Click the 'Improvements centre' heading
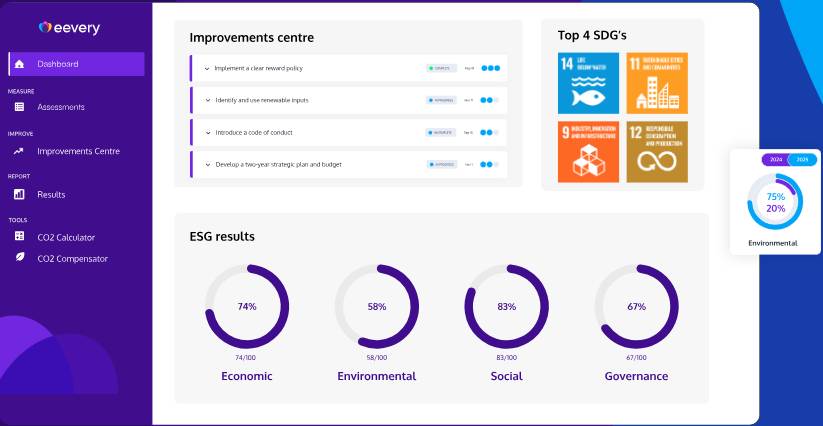Viewport: 823px width, 426px height. point(251,38)
